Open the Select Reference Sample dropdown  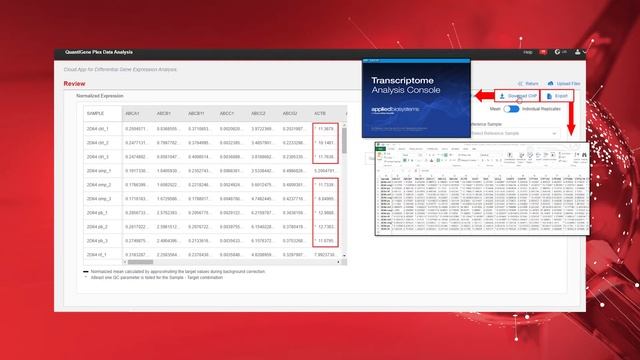[x=515, y=133]
